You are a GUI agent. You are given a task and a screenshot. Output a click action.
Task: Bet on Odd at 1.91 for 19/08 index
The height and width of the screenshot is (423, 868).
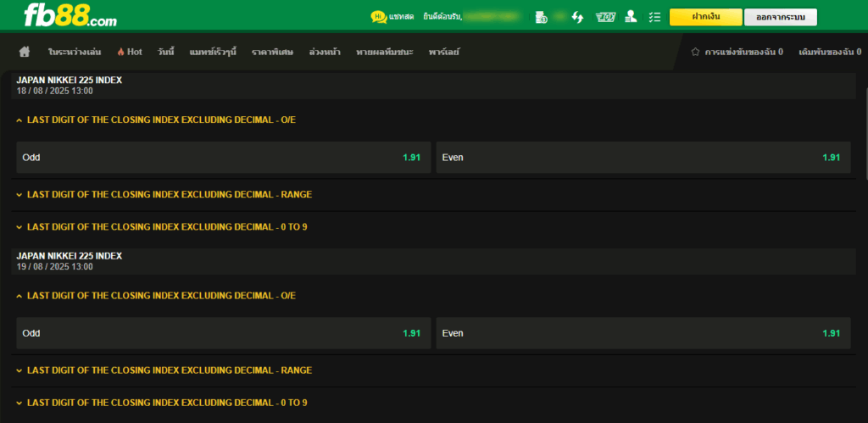point(224,333)
